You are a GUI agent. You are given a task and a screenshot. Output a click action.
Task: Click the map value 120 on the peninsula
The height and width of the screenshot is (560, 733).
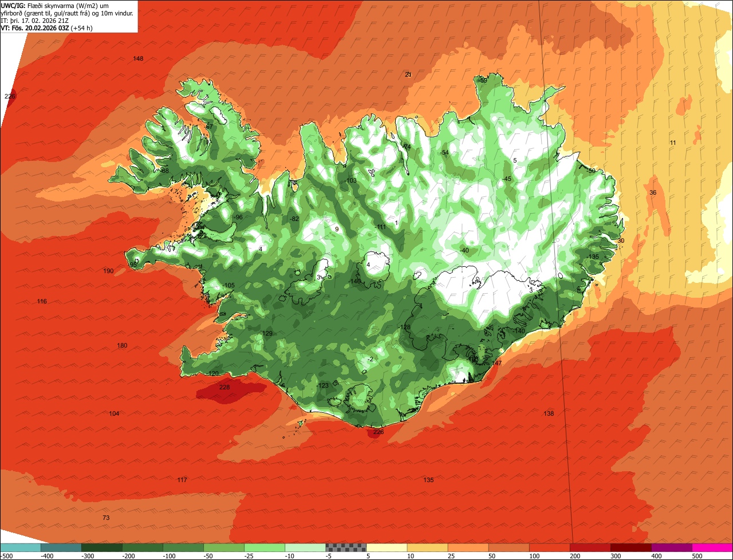point(213,373)
